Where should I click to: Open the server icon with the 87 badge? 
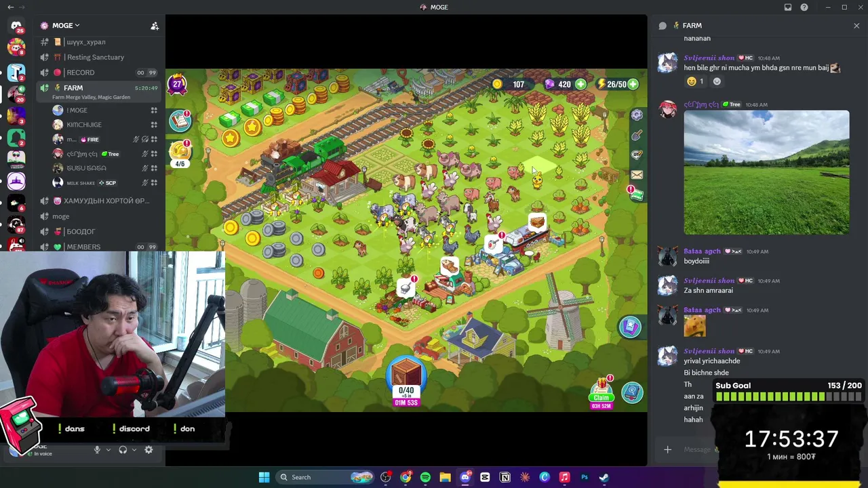pos(16,224)
